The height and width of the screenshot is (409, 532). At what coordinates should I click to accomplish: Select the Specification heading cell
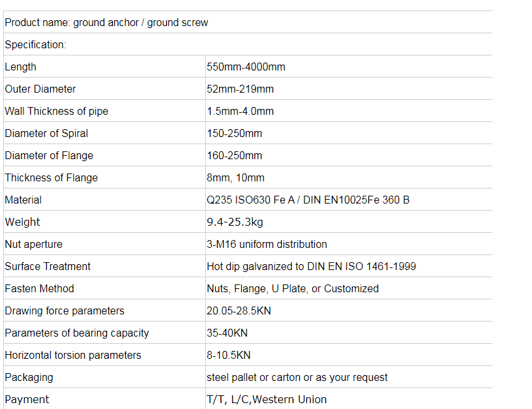(36, 45)
